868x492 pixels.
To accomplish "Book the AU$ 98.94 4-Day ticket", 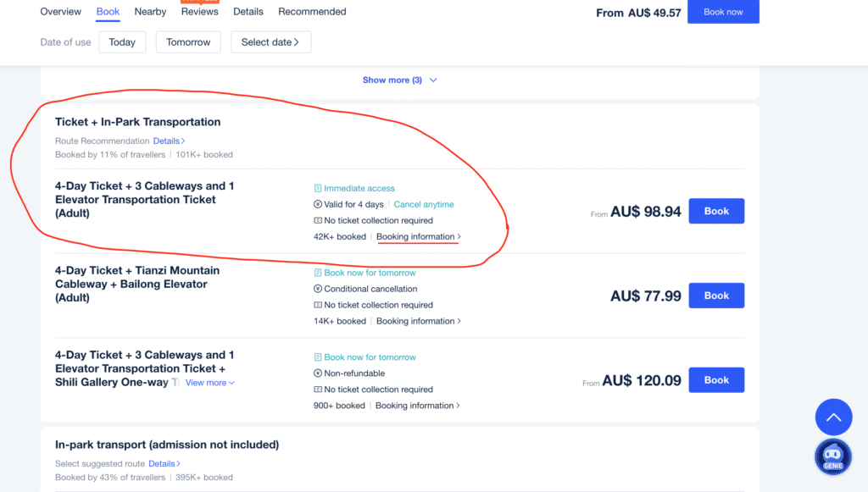I will 715,211.
